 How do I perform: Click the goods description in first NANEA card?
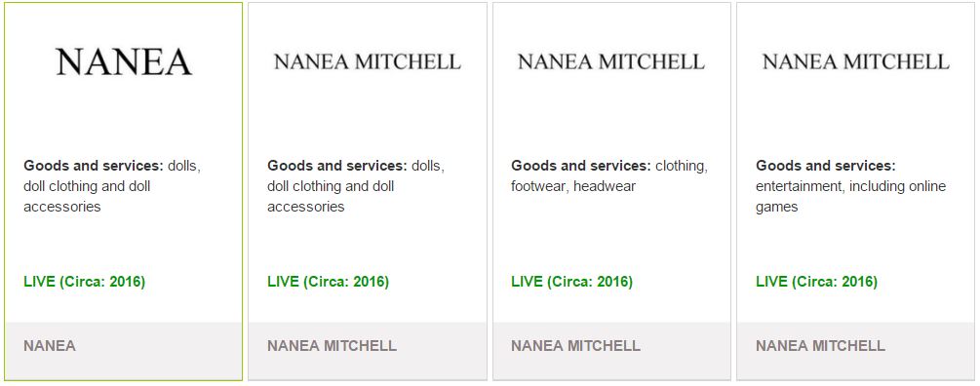tap(112, 186)
